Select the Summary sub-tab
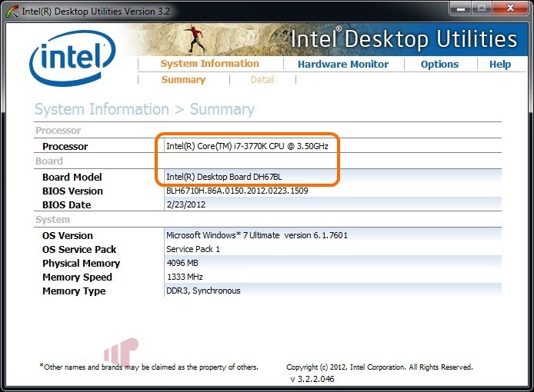 point(183,80)
